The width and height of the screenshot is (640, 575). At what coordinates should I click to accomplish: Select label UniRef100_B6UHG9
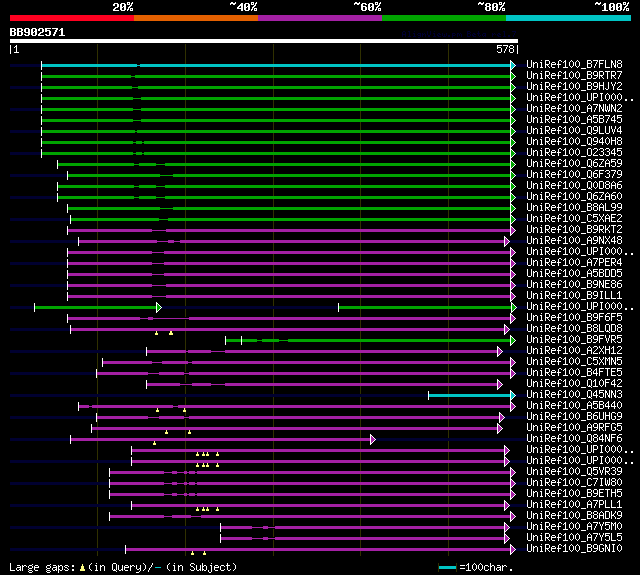point(574,417)
